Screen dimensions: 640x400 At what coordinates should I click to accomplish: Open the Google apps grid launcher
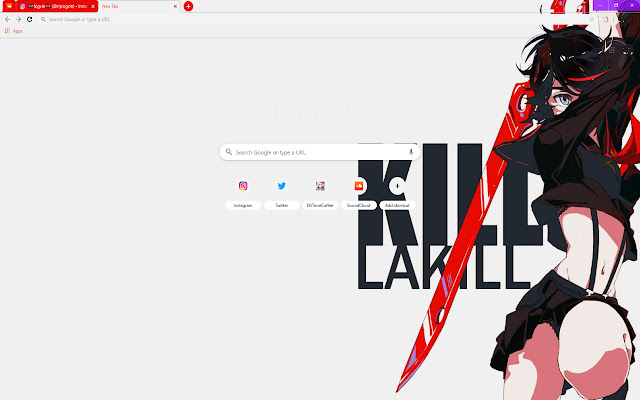(611, 50)
